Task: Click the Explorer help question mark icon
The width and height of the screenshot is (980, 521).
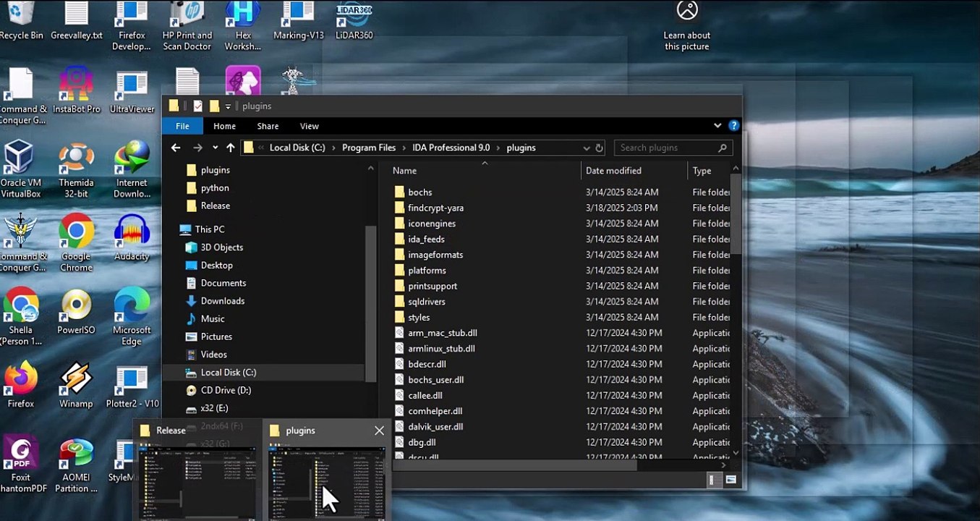Action: coord(733,125)
